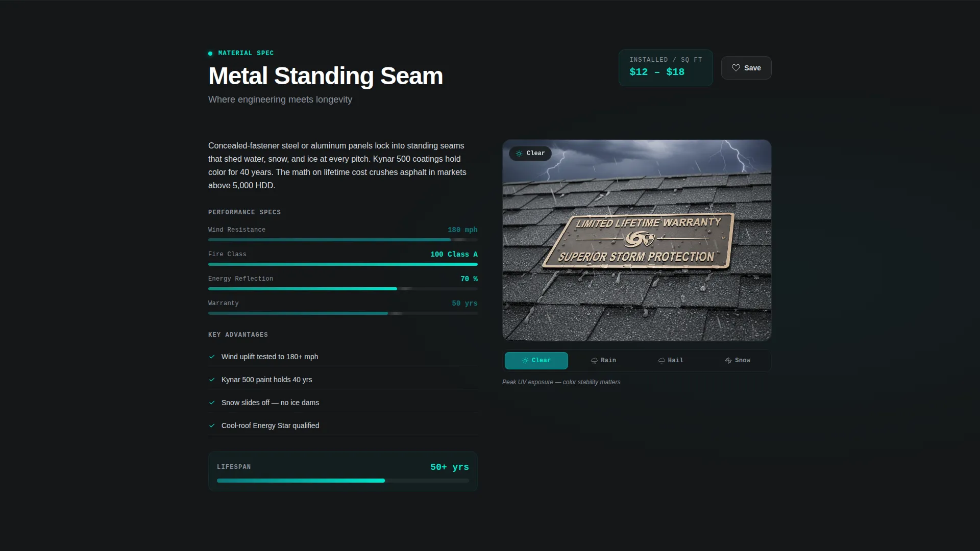Click the Lifespan progress bar
980x551 pixels.
click(343, 481)
